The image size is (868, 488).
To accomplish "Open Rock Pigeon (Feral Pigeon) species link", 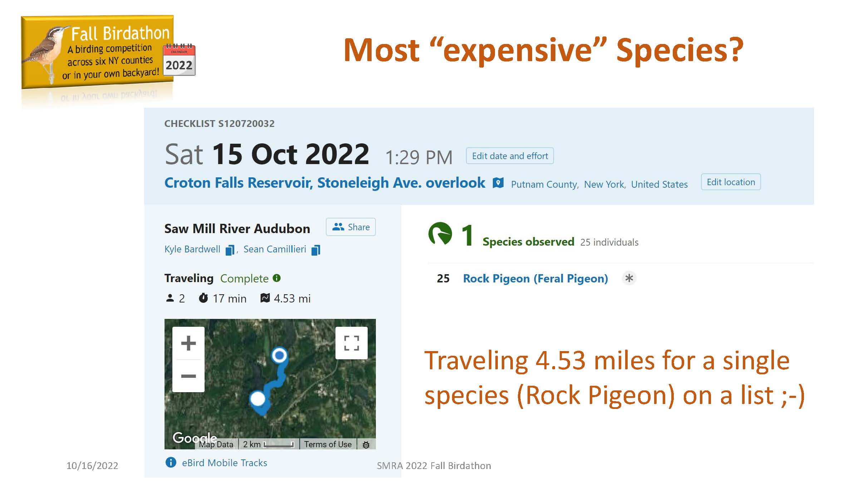I will click(x=535, y=278).
